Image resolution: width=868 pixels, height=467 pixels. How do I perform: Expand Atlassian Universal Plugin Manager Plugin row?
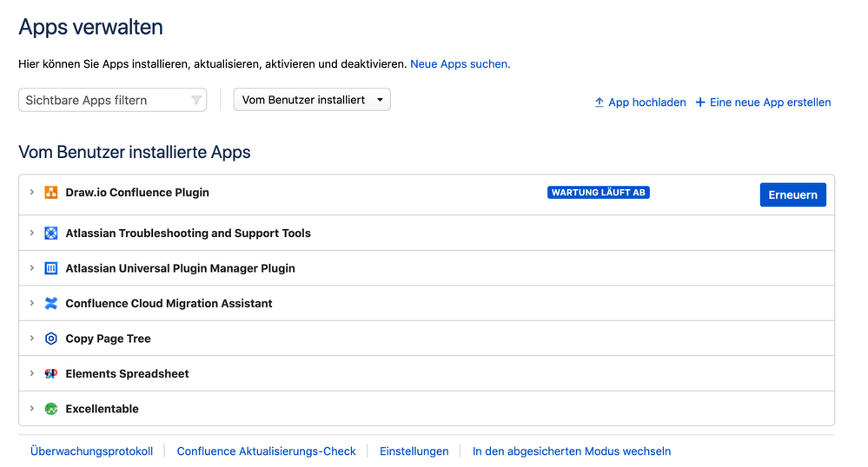(31, 268)
